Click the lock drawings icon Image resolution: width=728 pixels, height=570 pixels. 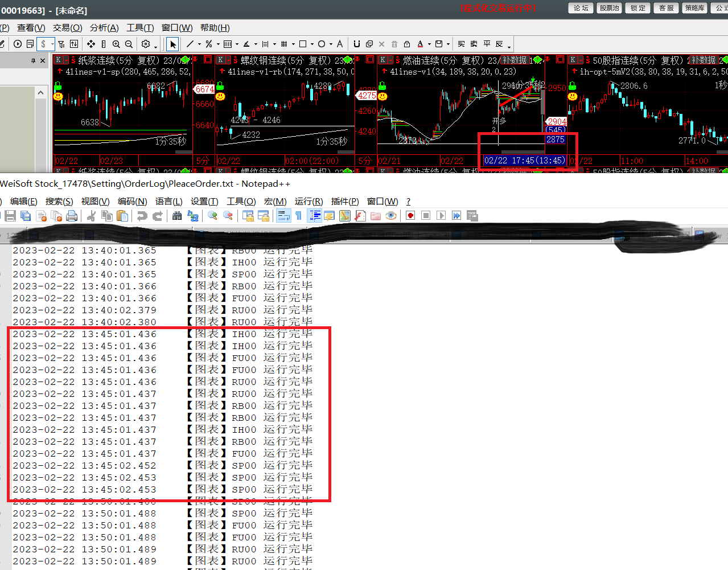[x=407, y=44]
